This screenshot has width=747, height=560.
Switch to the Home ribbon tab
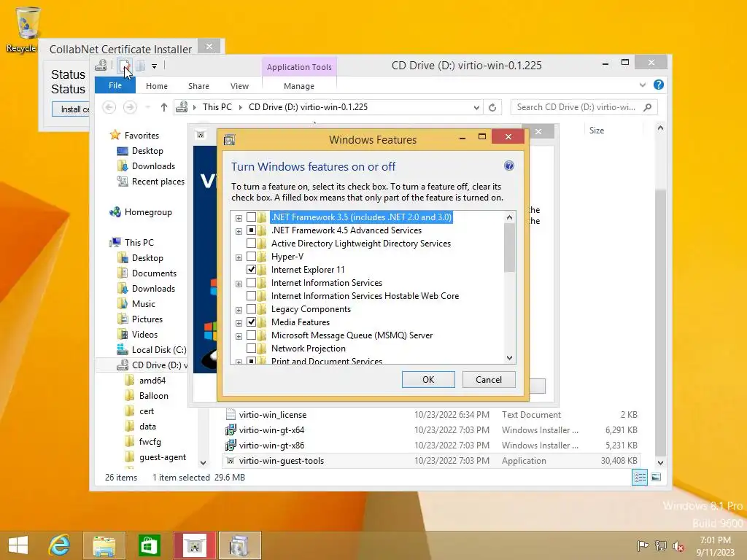coord(157,86)
